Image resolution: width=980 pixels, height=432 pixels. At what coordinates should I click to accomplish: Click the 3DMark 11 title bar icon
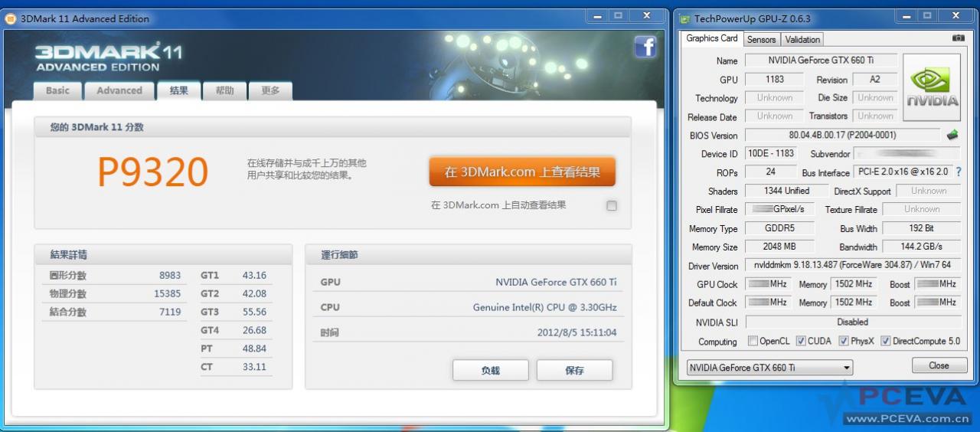11,19
